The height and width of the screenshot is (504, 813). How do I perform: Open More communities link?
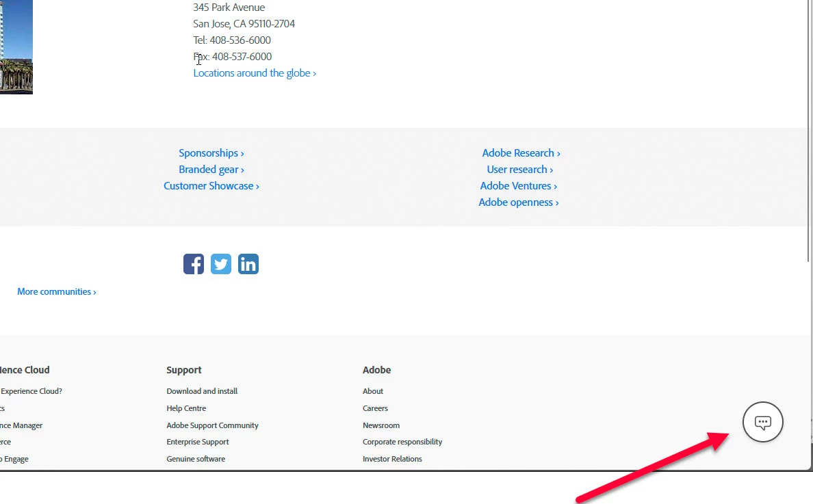point(57,291)
